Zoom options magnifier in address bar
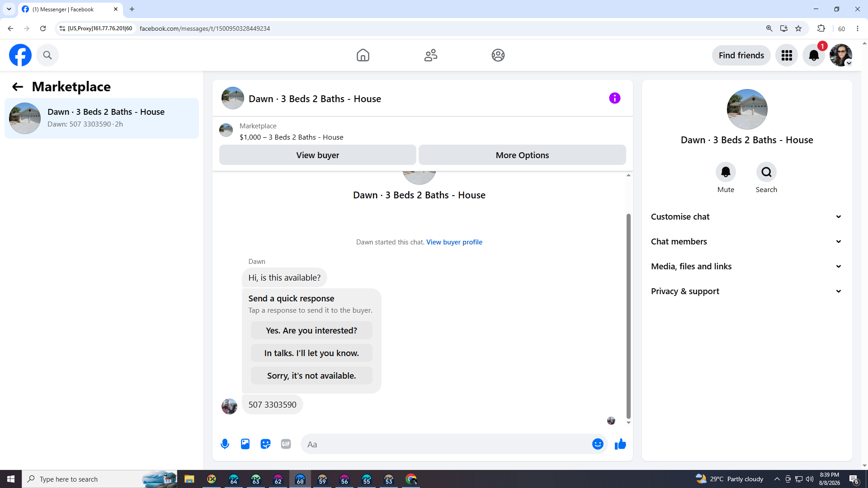This screenshot has height=488, width=868. click(x=769, y=28)
